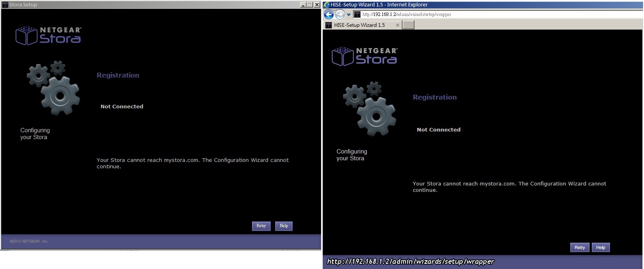Viewport: 644px width, 269px height.
Task: Go back using Internet Explorer back arrow
Action: click(329, 15)
